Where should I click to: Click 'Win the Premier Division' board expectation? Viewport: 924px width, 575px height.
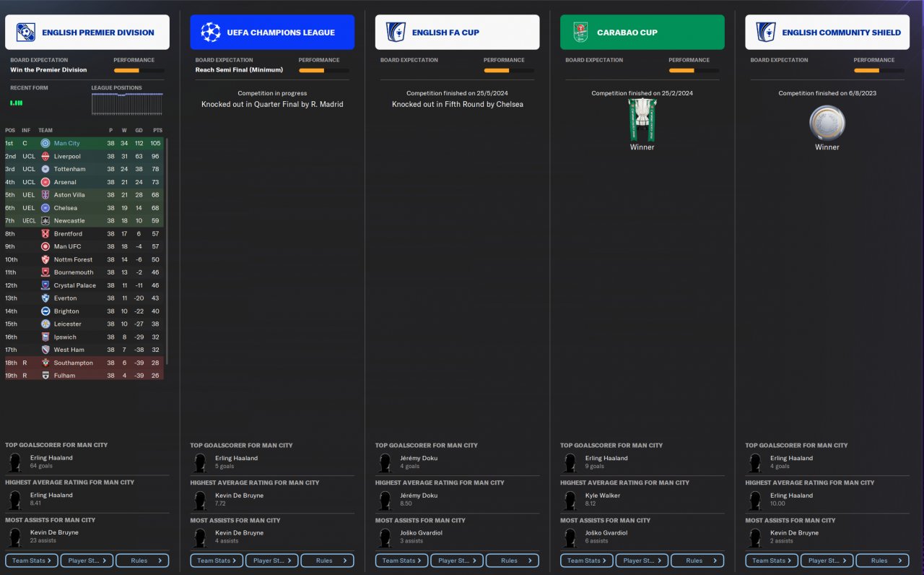[x=48, y=70]
